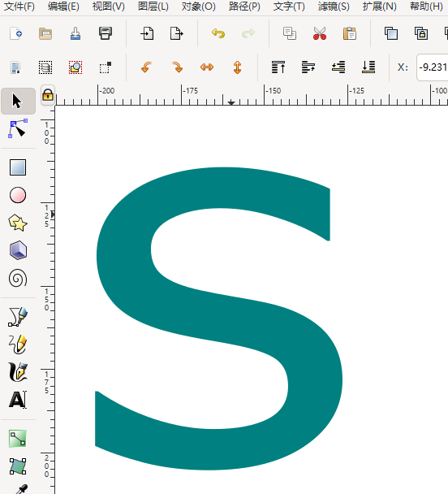This screenshot has width=448, height=494.
Task: Open the 路径(P) menu
Action: point(244,6)
